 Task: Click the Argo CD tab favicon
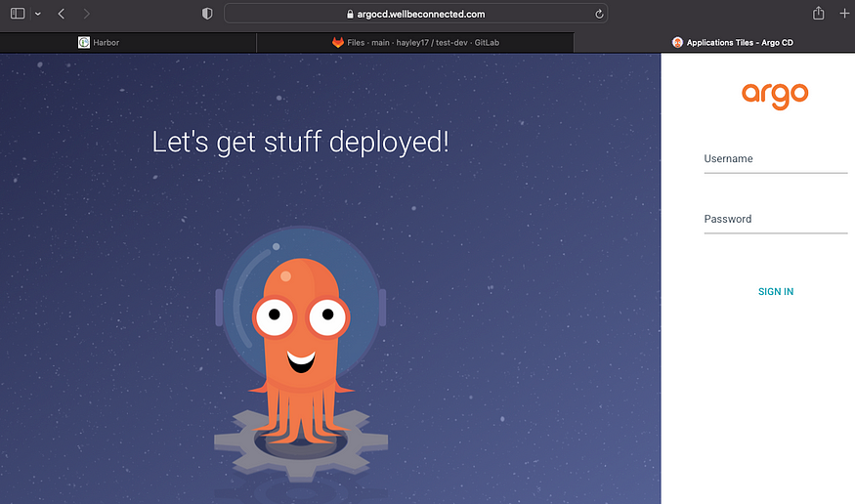pyautogui.click(x=677, y=43)
